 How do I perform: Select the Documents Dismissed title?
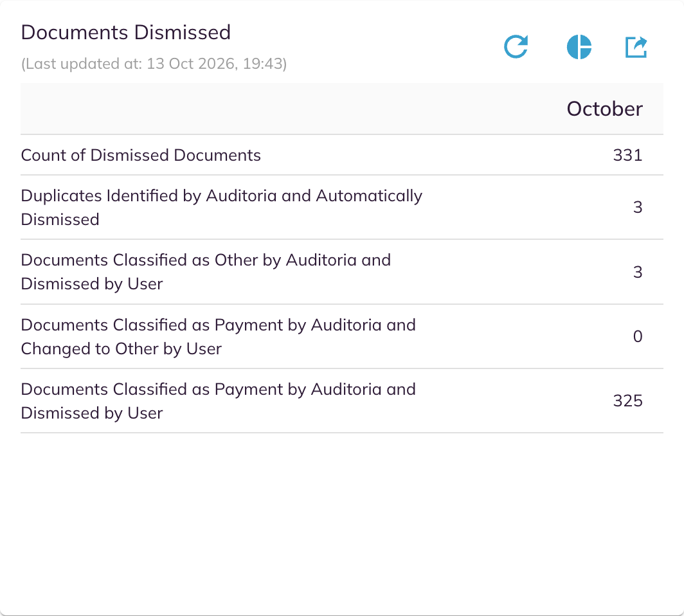125,32
